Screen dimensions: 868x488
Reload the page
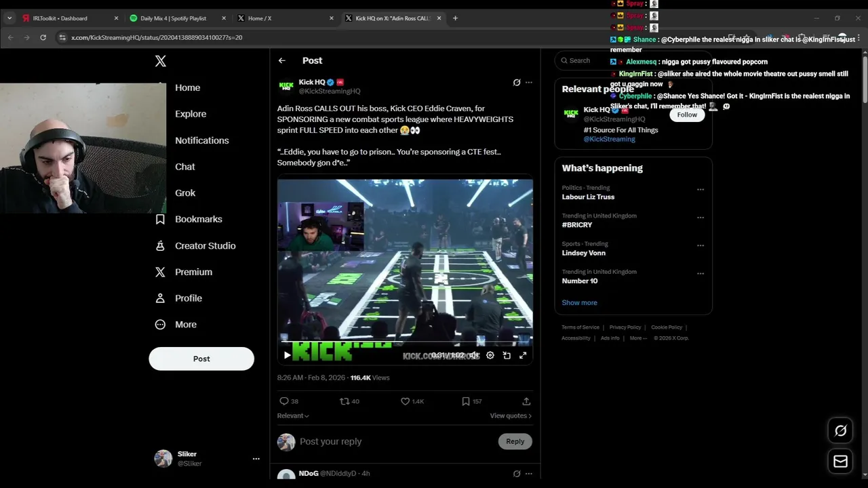click(43, 37)
